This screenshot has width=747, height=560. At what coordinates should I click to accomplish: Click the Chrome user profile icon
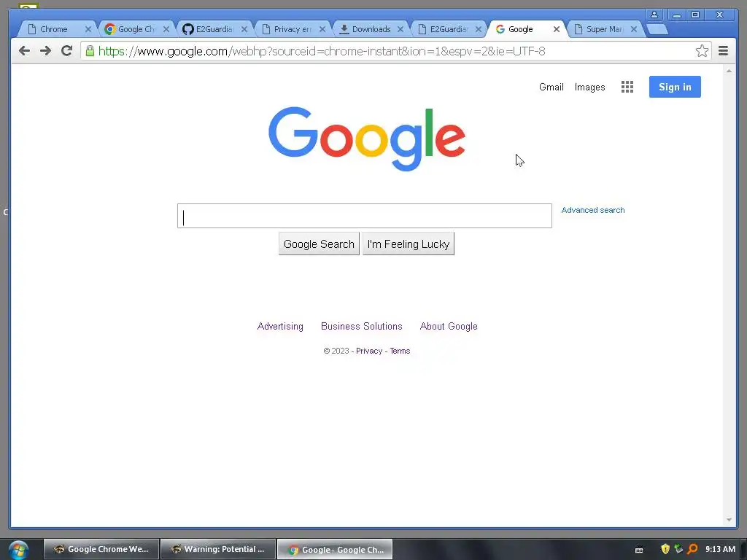pyautogui.click(x=654, y=15)
